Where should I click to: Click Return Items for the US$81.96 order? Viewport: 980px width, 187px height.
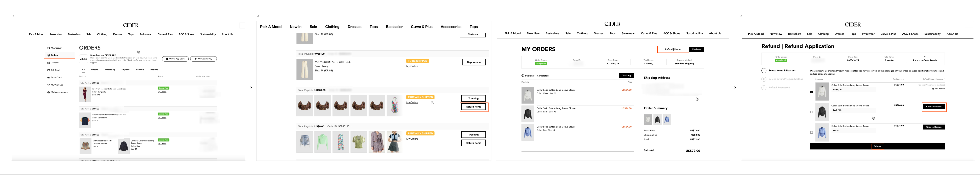[x=474, y=107]
